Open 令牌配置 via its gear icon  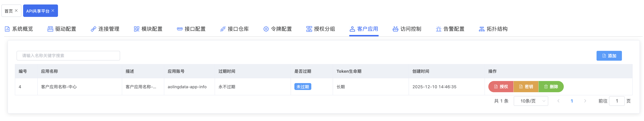(266, 29)
